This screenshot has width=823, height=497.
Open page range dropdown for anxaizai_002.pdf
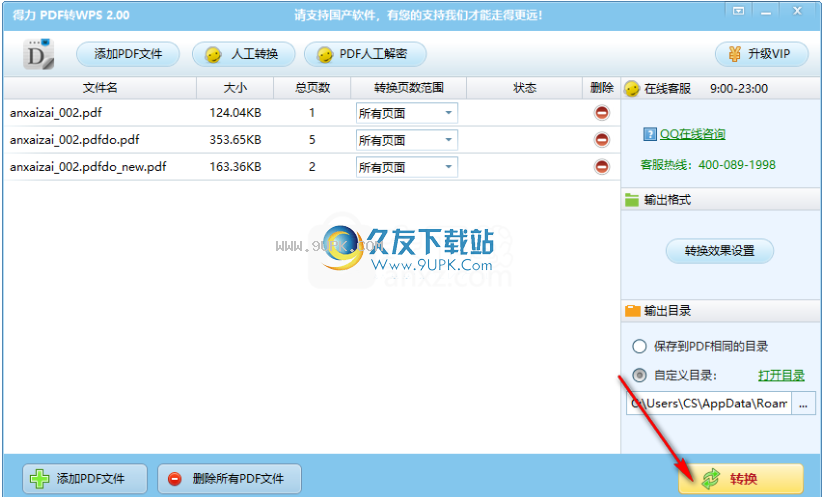click(x=407, y=113)
